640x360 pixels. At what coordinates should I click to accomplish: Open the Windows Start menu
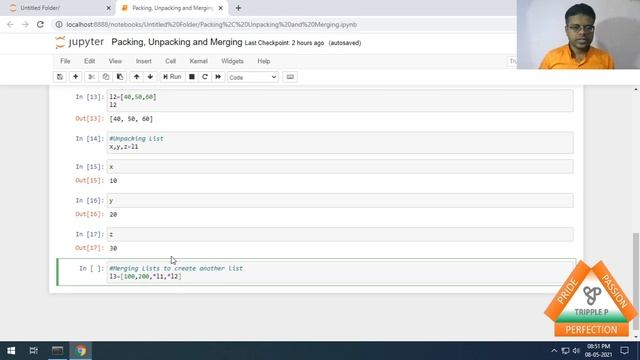(11, 351)
